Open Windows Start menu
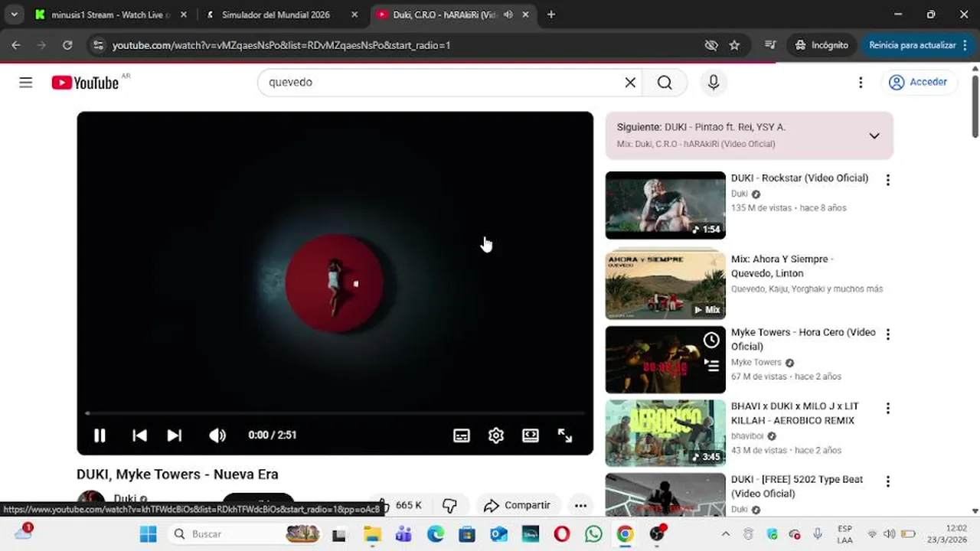This screenshot has height=551, width=980. click(149, 534)
